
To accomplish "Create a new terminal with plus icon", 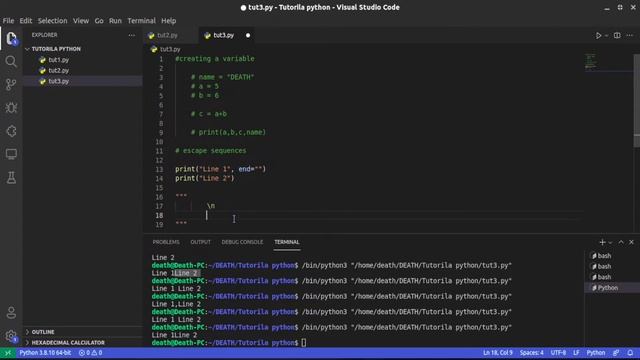I will (602, 242).
